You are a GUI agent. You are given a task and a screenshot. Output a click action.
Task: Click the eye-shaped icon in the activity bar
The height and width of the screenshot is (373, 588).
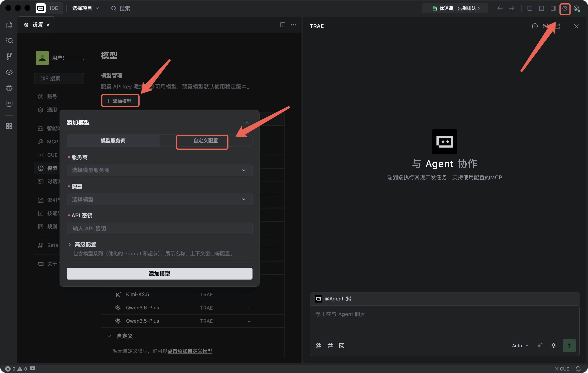pyautogui.click(x=9, y=72)
